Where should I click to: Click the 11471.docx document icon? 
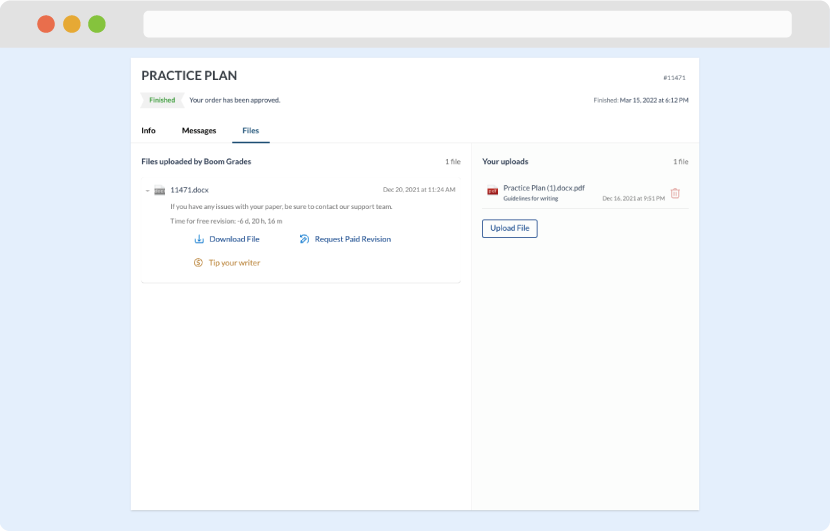pos(160,190)
